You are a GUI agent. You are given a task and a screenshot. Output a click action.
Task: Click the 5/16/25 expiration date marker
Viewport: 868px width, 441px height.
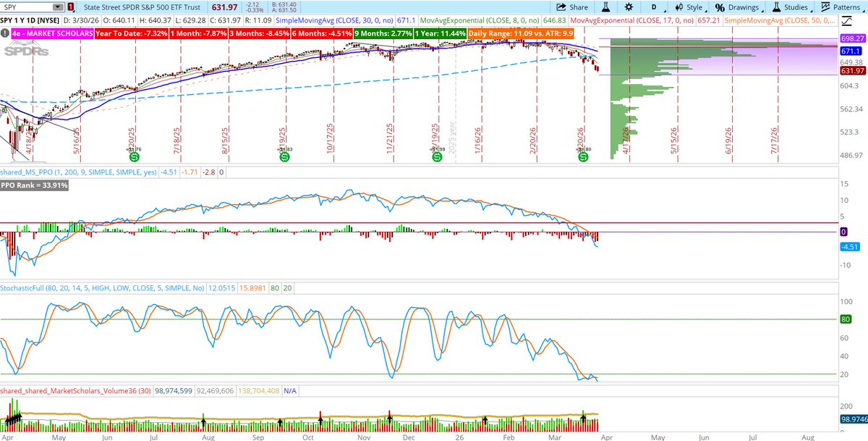(76, 139)
